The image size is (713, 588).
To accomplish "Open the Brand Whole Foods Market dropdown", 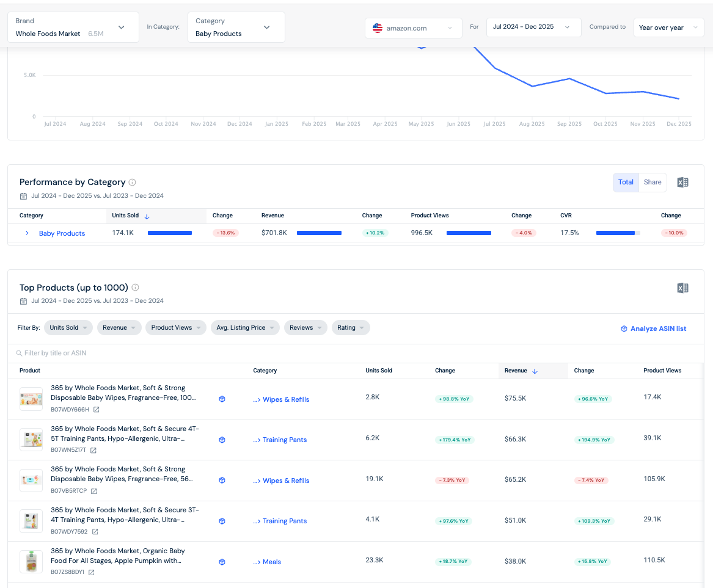I will click(73, 27).
